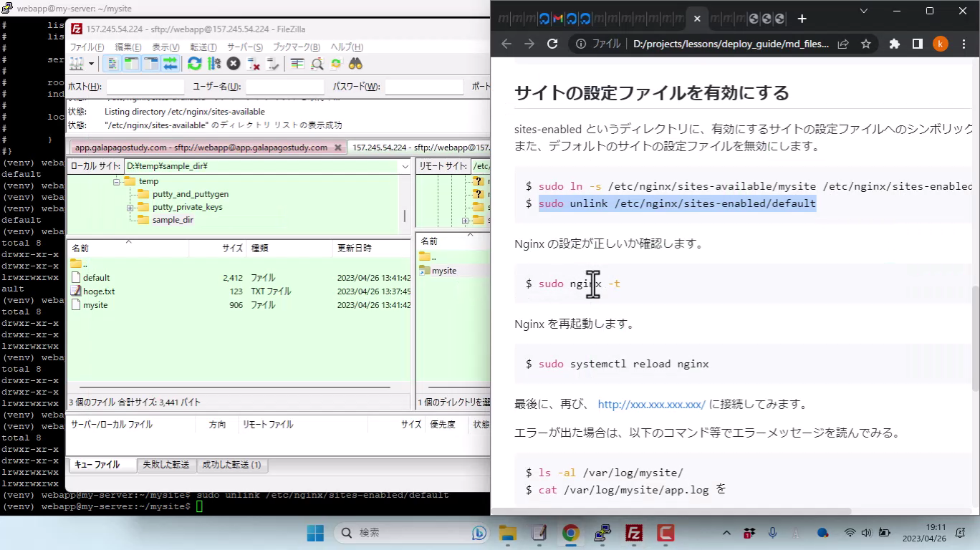Switch to the app.galapagostudy.com connection tab
The image size is (980, 550).
pos(201,148)
